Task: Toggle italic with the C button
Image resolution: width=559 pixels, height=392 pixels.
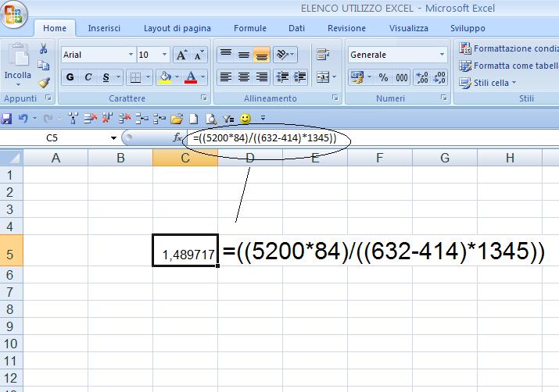Action: [88, 77]
